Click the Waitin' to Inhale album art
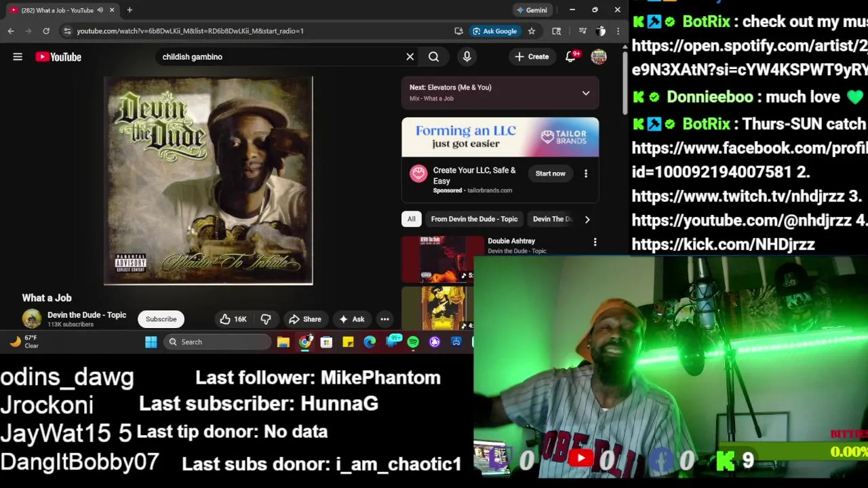 click(208, 180)
